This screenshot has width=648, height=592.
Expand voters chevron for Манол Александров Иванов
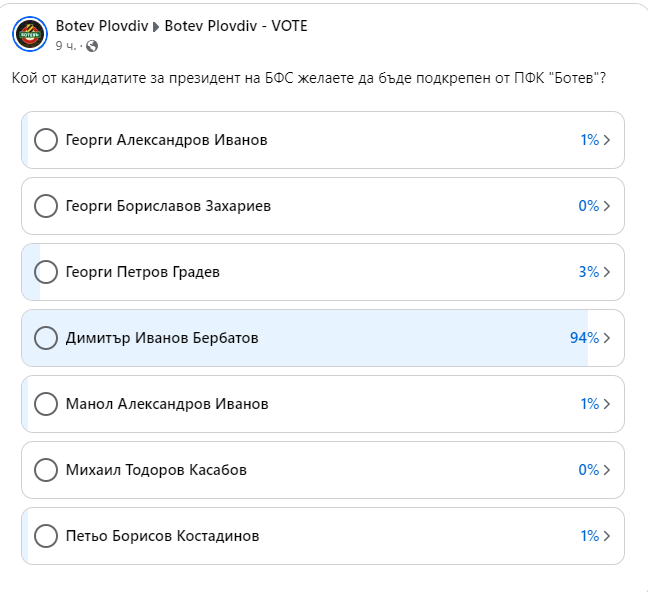607,404
